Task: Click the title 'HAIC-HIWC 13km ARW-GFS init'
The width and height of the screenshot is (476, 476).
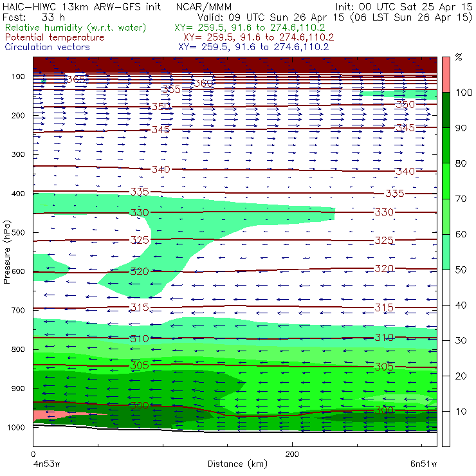Action: [81, 6]
